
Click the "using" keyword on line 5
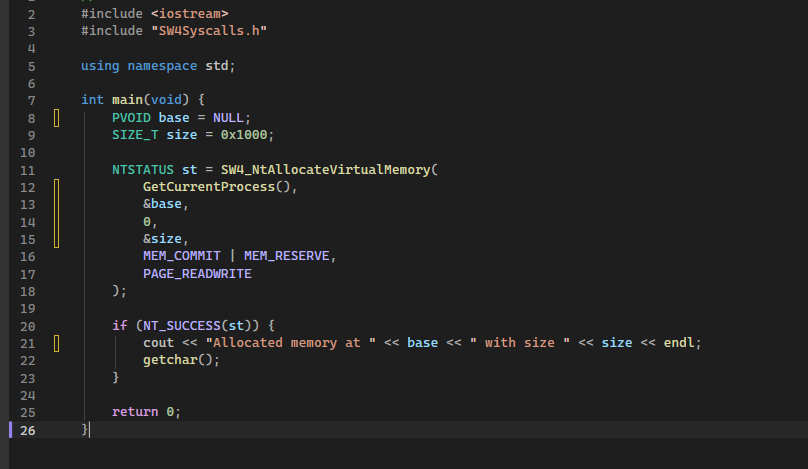coord(100,66)
